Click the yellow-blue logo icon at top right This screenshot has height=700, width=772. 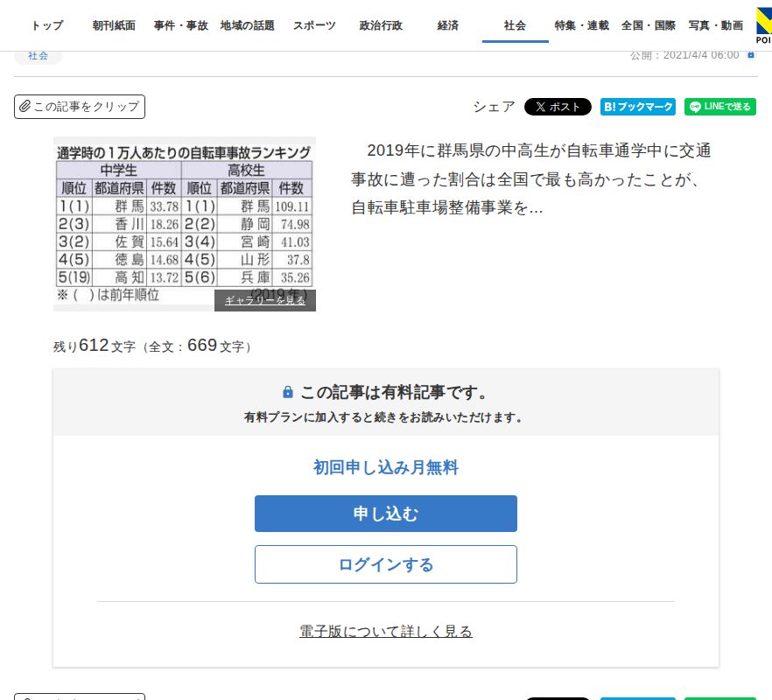click(x=763, y=25)
